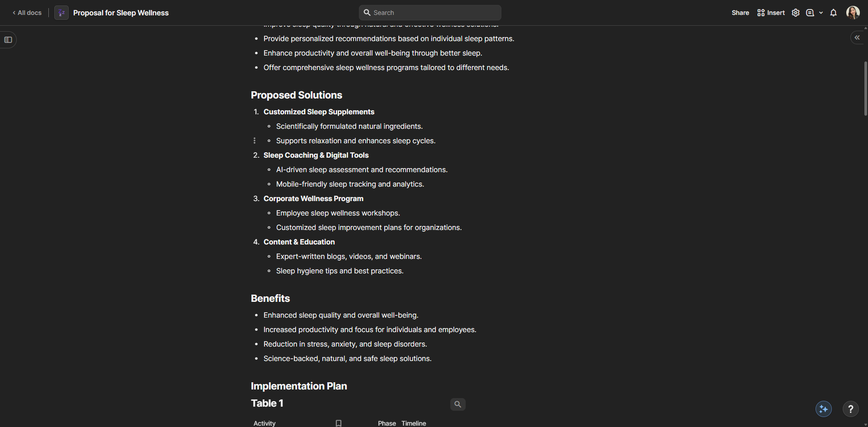Collapse the right panel with double chevron
868x427 pixels.
857,38
